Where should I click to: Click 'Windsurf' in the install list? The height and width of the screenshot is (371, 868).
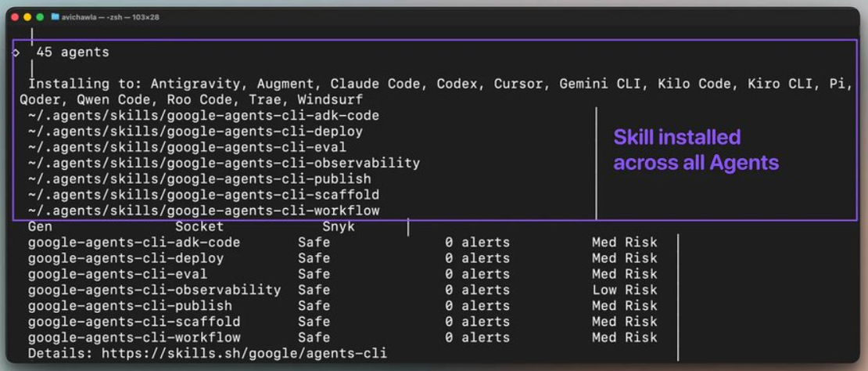point(330,100)
